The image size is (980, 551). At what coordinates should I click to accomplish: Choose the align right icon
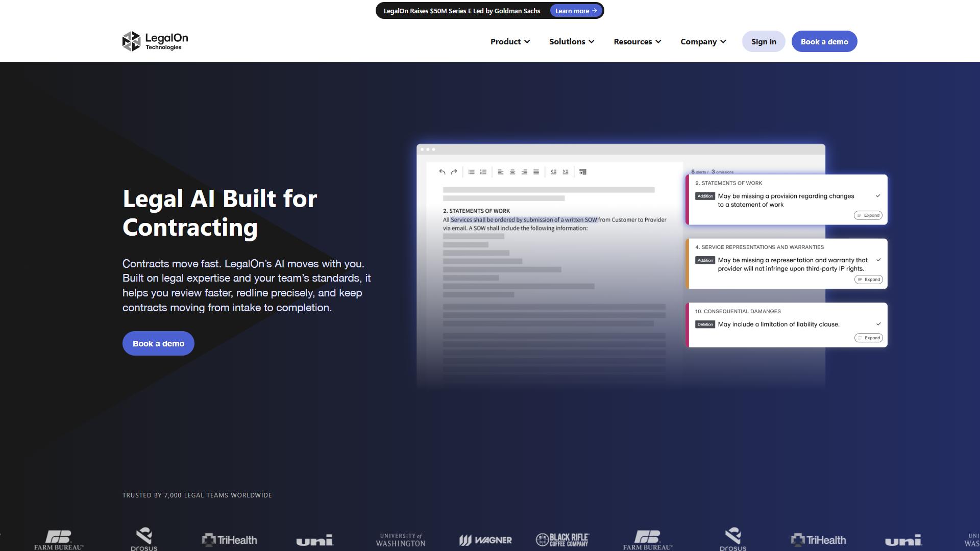[524, 172]
